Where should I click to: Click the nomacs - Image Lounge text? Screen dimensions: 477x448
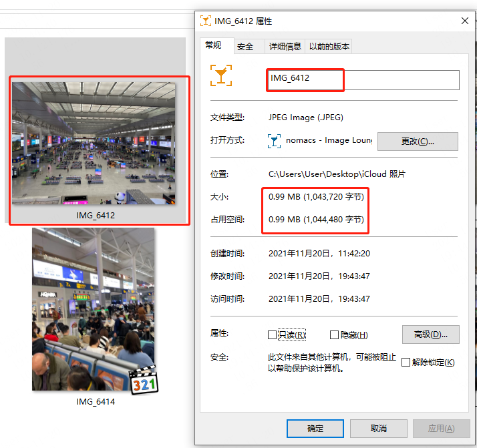tap(329, 140)
